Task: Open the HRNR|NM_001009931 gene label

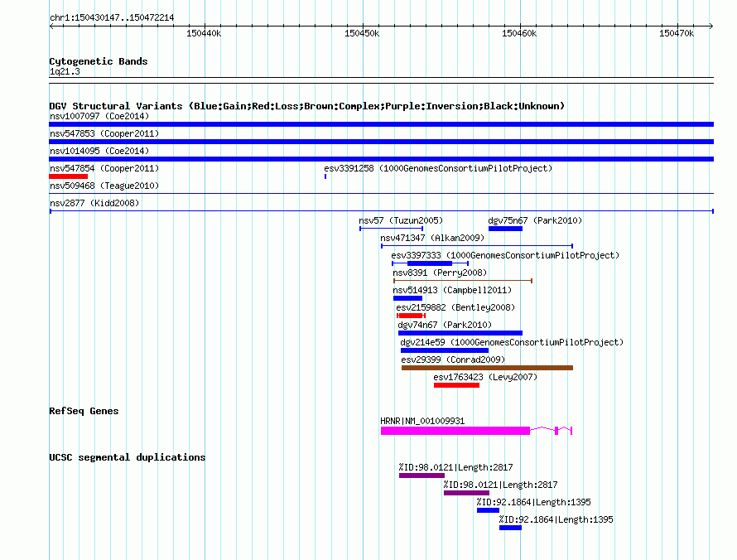Action: [422, 421]
